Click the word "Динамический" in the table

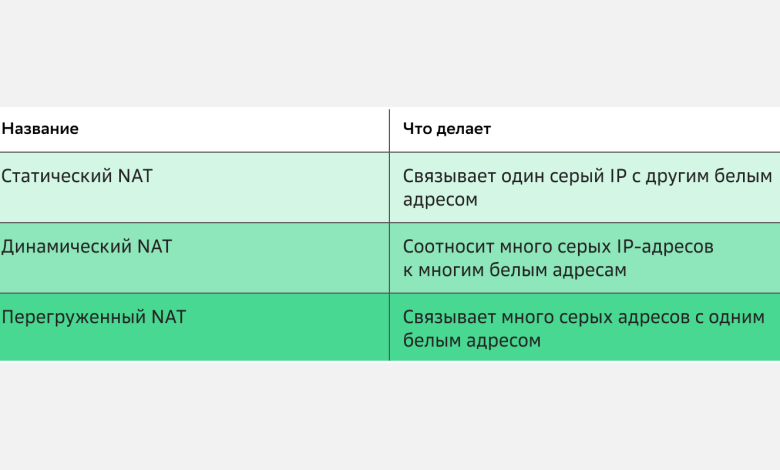tap(66, 247)
